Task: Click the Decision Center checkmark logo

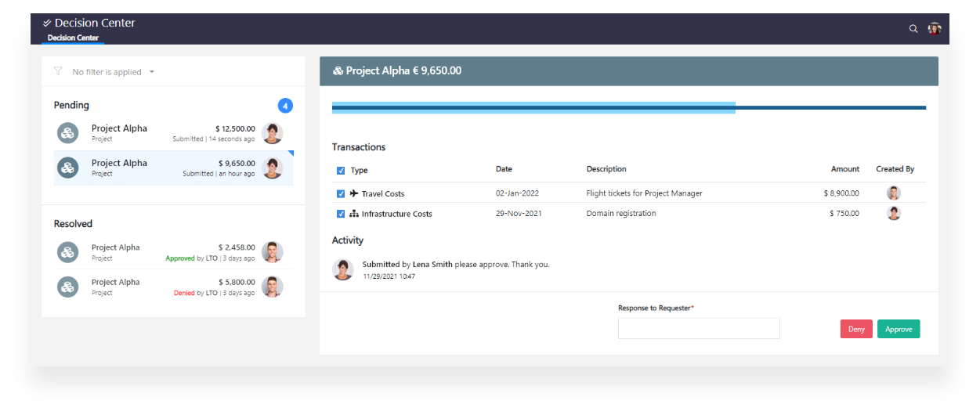Action: click(x=47, y=23)
